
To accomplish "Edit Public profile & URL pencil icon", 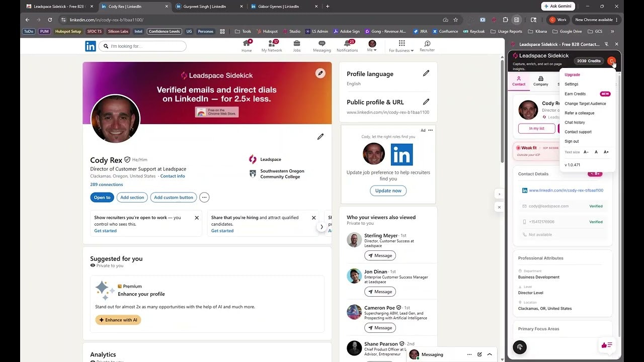I will click(426, 102).
